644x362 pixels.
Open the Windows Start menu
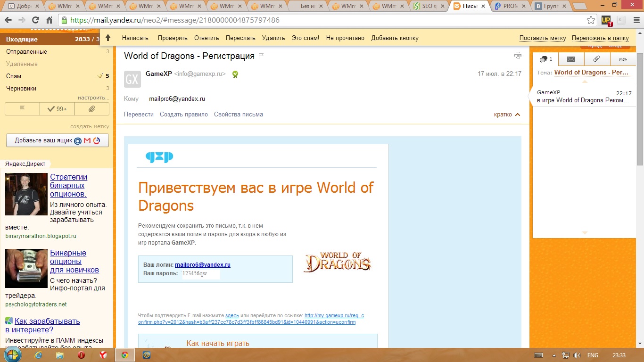click(x=13, y=355)
